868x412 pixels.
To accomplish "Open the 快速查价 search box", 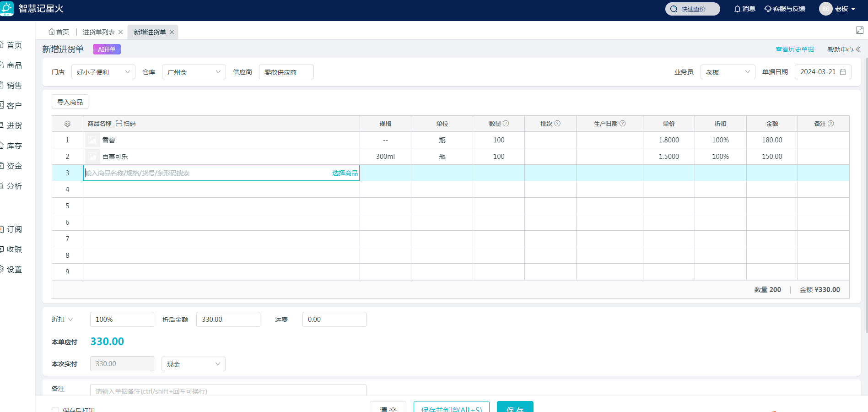I will point(692,9).
